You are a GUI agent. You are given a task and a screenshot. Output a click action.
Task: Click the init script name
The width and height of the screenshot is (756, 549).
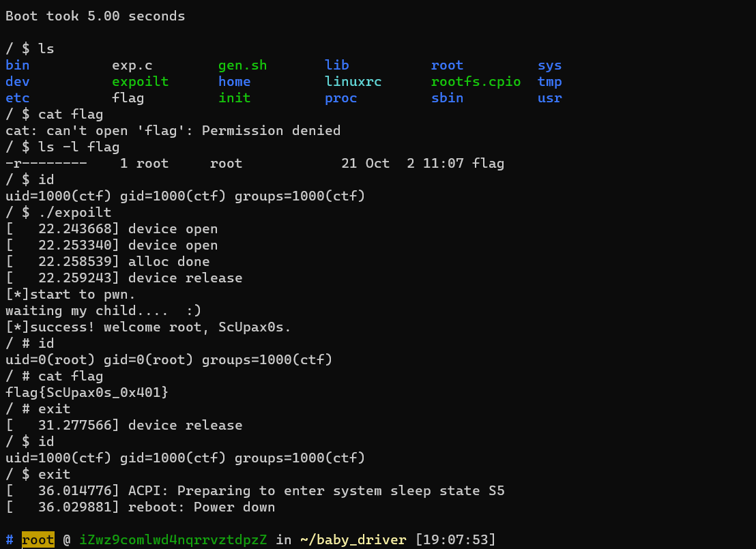click(x=234, y=98)
